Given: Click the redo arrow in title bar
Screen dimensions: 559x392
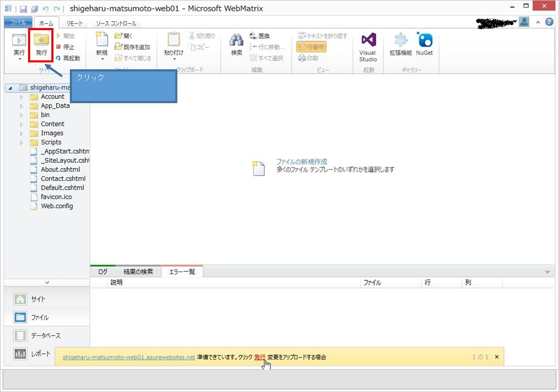Looking at the screenshot, I should pos(57,9).
